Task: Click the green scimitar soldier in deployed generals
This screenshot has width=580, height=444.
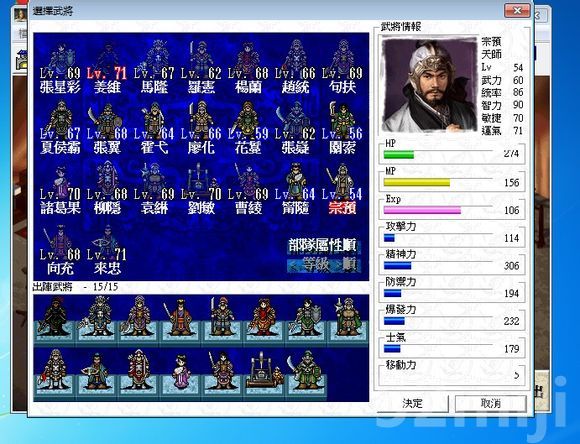Action: click(x=306, y=371)
